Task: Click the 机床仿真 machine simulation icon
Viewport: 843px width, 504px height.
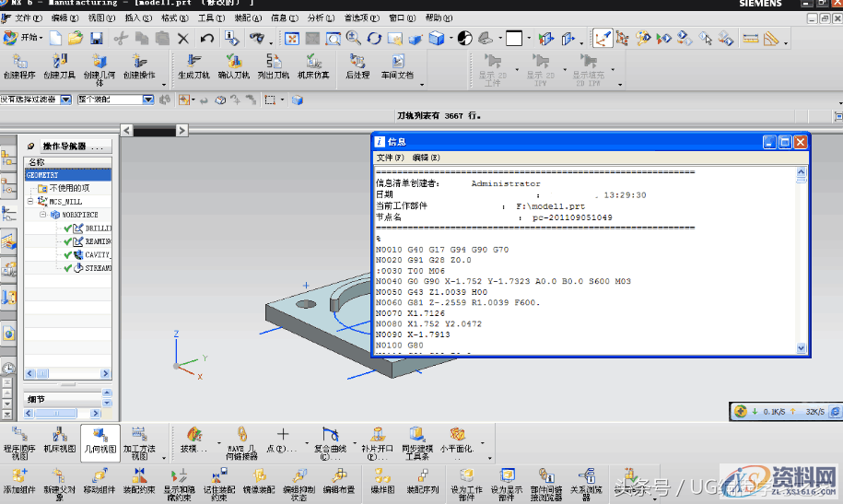Action: click(x=313, y=64)
